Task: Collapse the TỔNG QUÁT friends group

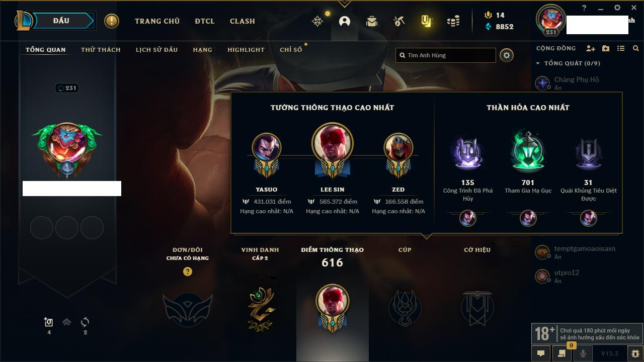Action: click(x=568, y=63)
